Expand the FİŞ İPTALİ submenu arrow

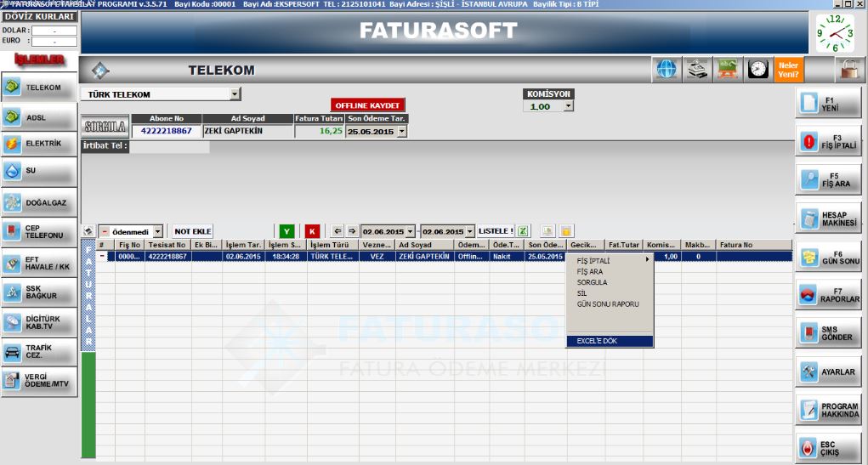[x=647, y=259]
